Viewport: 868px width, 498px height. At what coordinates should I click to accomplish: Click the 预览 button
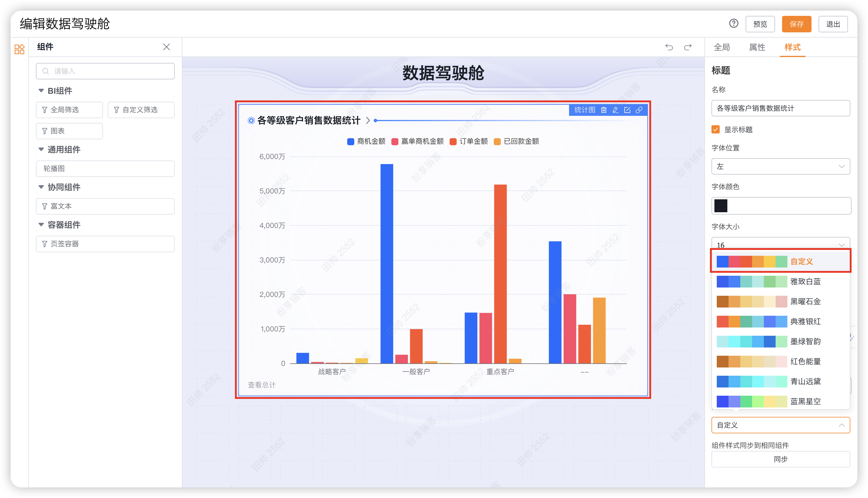pos(760,24)
